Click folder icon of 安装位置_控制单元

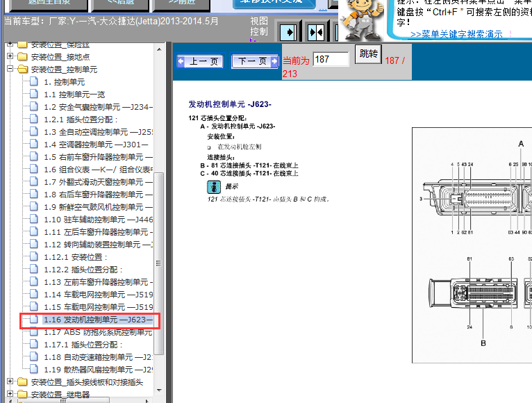(x=23, y=69)
